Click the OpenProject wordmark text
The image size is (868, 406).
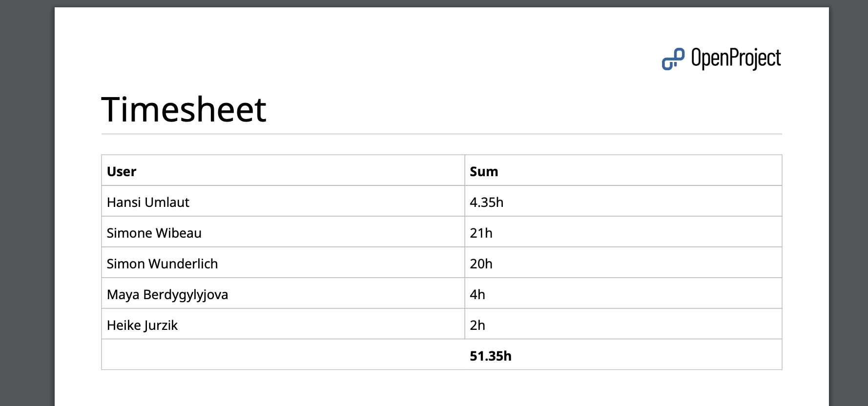point(736,59)
